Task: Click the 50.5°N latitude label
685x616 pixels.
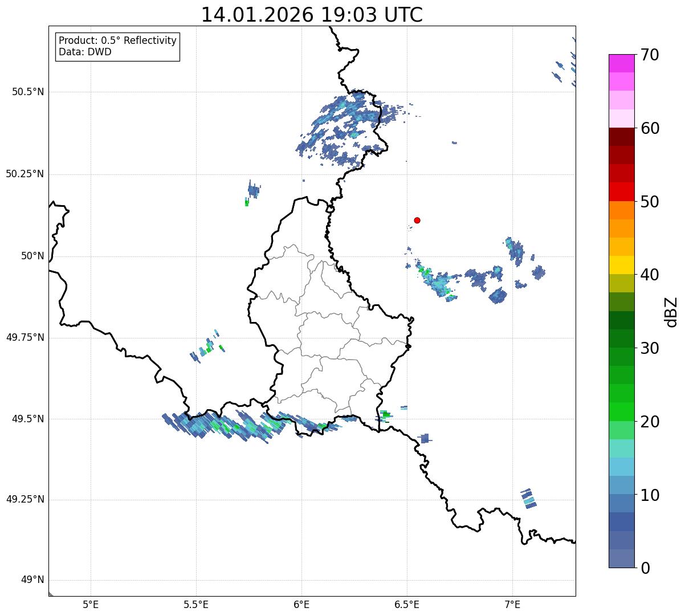Action: (28, 92)
